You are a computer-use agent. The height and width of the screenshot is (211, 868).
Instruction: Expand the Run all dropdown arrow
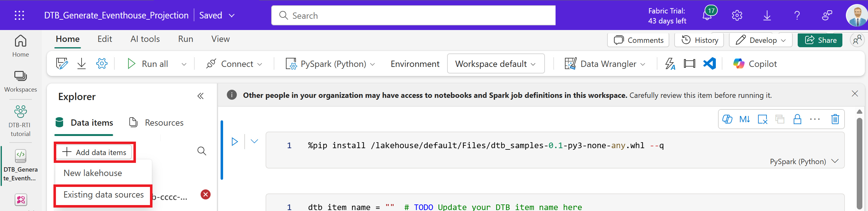click(x=184, y=64)
